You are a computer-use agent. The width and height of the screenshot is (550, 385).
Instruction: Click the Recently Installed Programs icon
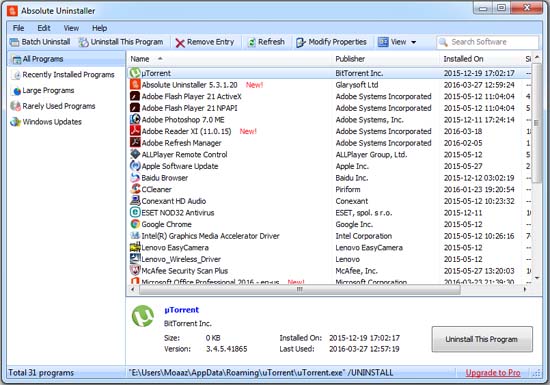pyautogui.click(x=16, y=75)
